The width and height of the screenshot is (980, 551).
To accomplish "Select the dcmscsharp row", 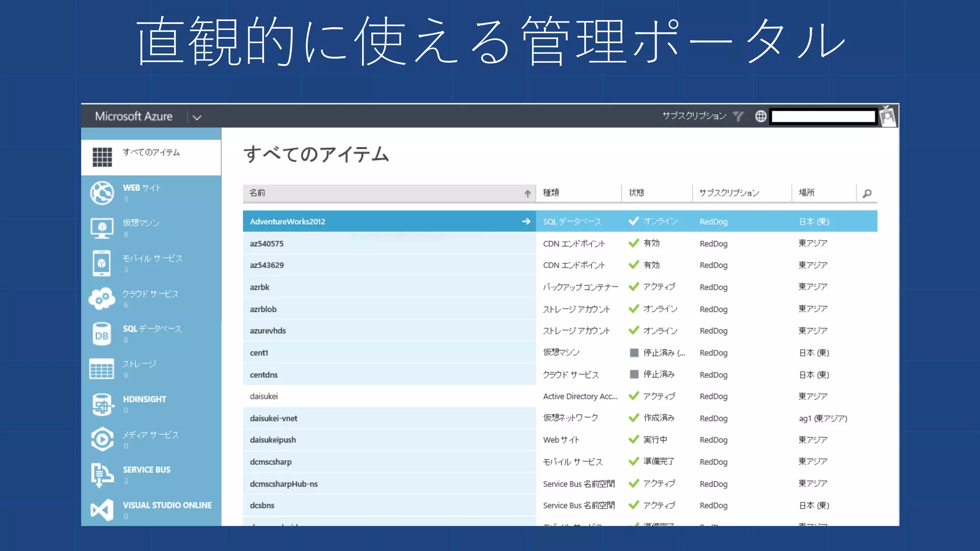I will pyautogui.click(x=560, y=462).
